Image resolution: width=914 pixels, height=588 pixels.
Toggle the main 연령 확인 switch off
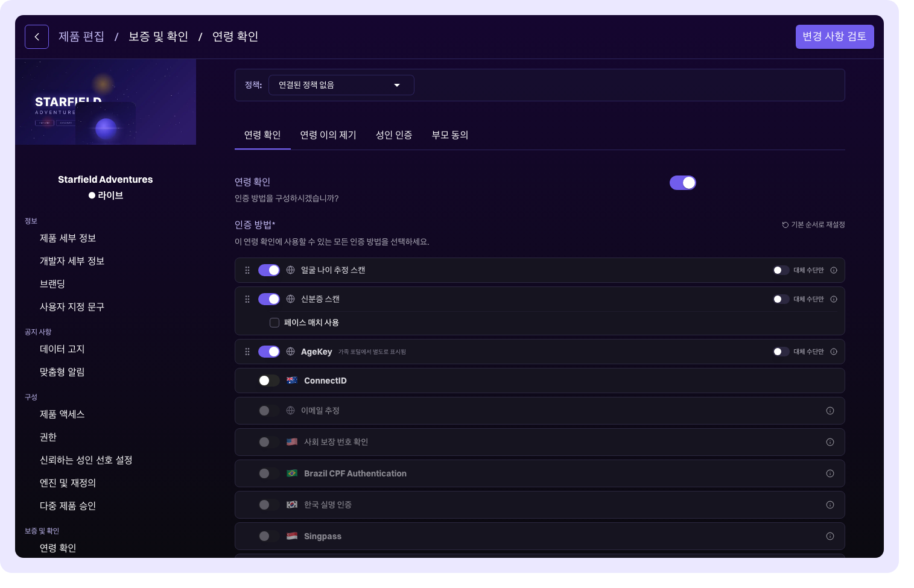coord(683,183)
